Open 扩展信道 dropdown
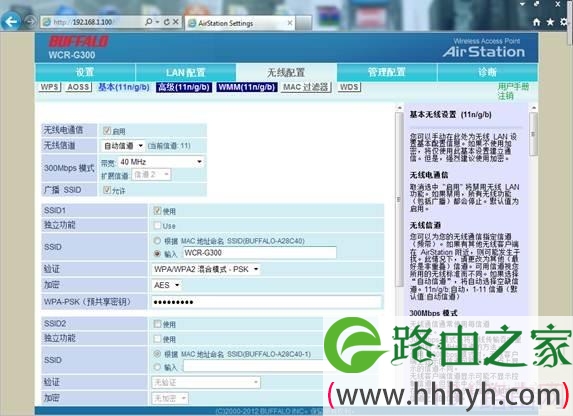573x416 pixels. [151, 175]
